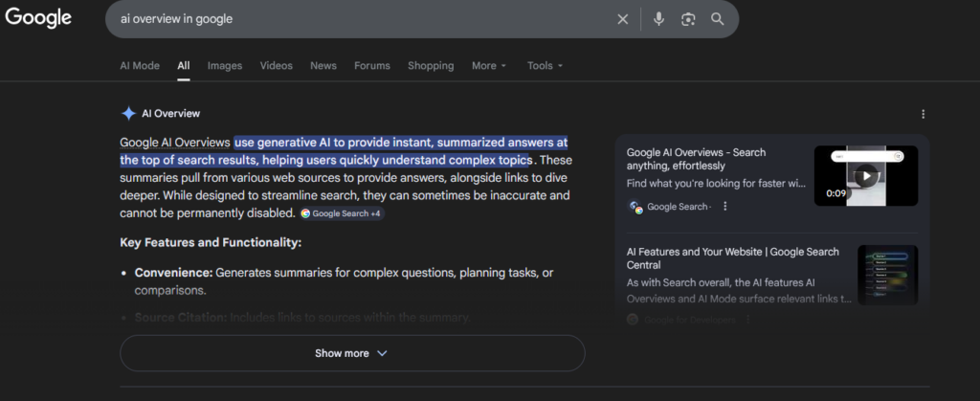This screenshot has height=401, width=980.
Task: Open the Google Search +4 sources chip
Action: 341,213
